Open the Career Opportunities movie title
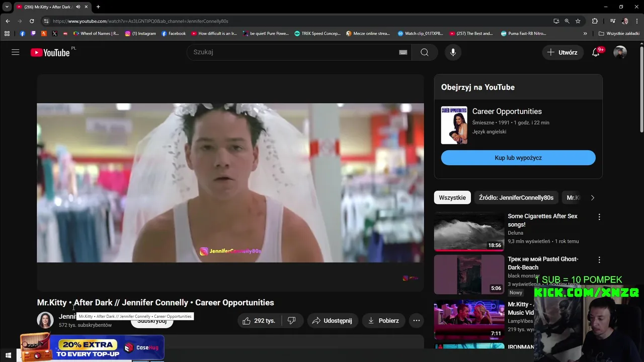The width and height of the screenshot is (644, 362). coord(507,112)
